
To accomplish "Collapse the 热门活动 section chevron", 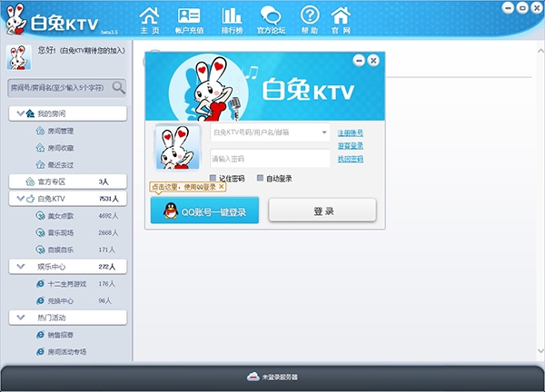I will (21, 318).
